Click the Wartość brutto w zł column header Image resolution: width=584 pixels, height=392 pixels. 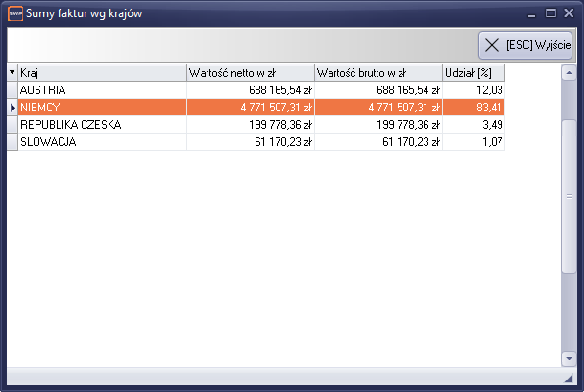(377, 72)
